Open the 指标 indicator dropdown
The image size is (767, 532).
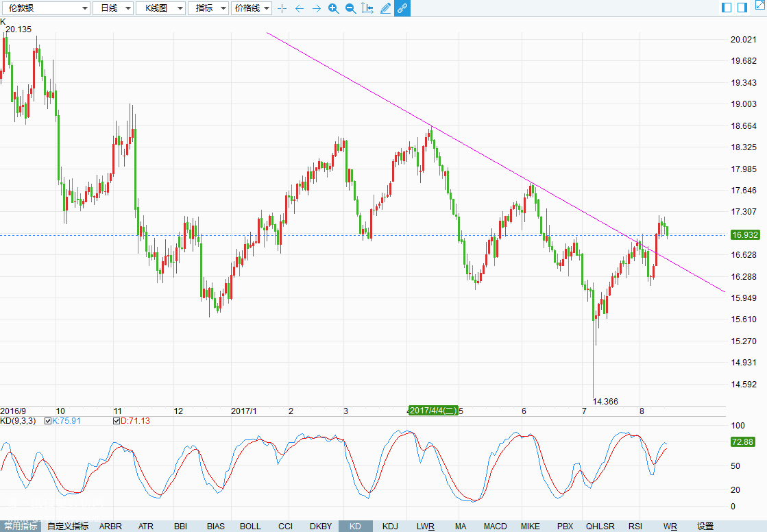[208, 8]
